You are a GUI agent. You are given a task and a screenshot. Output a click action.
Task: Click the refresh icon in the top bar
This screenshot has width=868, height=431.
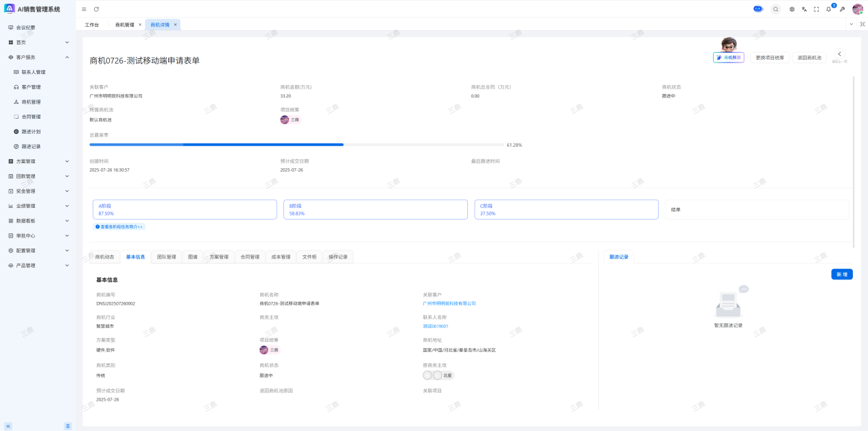pyautogui.click(x=96, y=9)
